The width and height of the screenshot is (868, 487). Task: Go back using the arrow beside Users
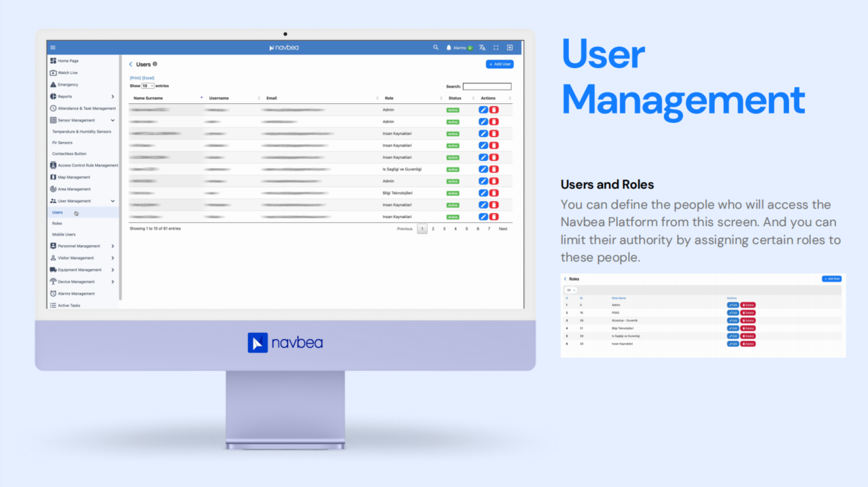click(x=131, y=65)
